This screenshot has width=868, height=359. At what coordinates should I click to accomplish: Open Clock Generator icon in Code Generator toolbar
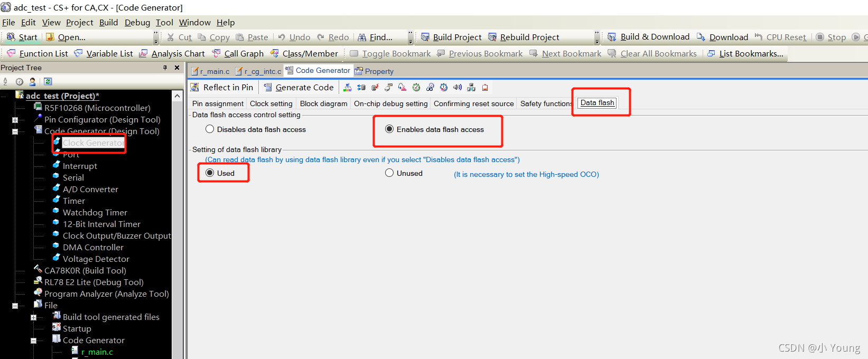(x=348, y=88)
